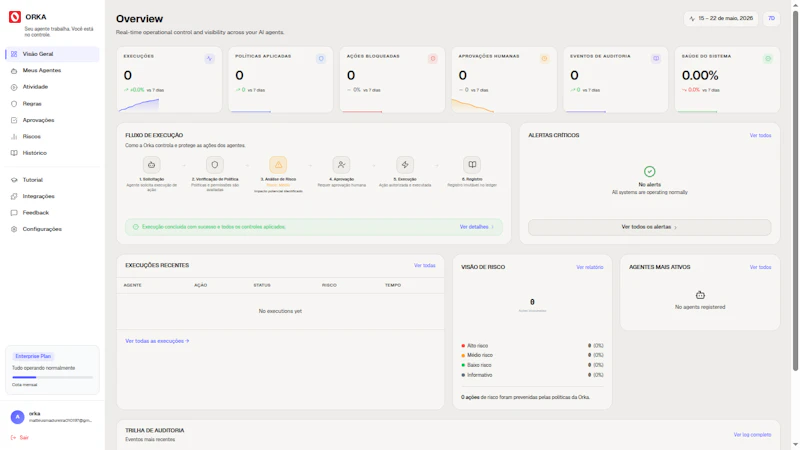The height and width of the screenshot is (450, 800).
Task: Click the No alerts checkmark icon
Action: click(x=649, y=171)
